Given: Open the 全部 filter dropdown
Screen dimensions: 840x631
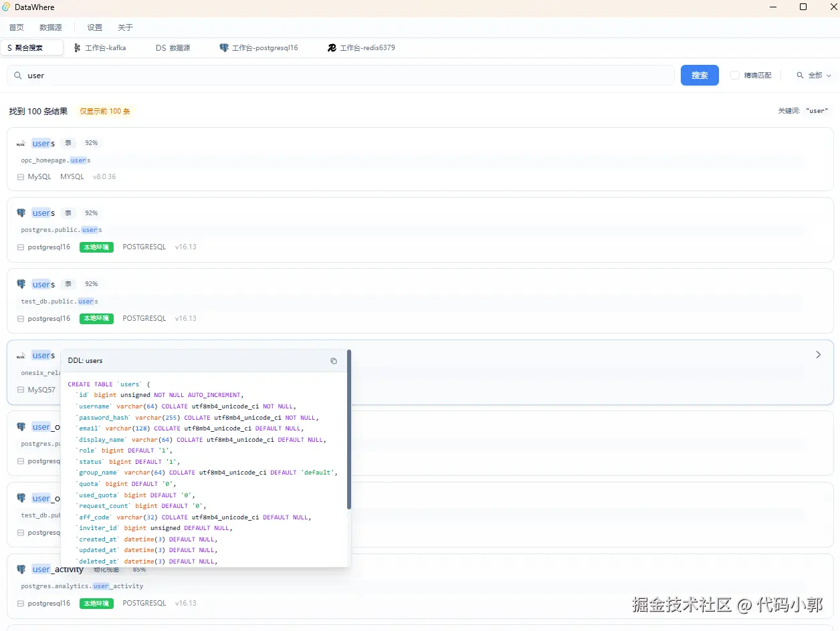Looking at the screenshot, I should [814, 76].
